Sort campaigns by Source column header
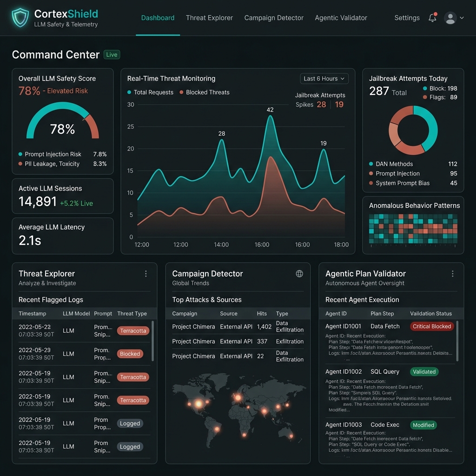Image resolution: width=476 pixels, height=476 pixels. pyautogui.click(x=229, y=314)
